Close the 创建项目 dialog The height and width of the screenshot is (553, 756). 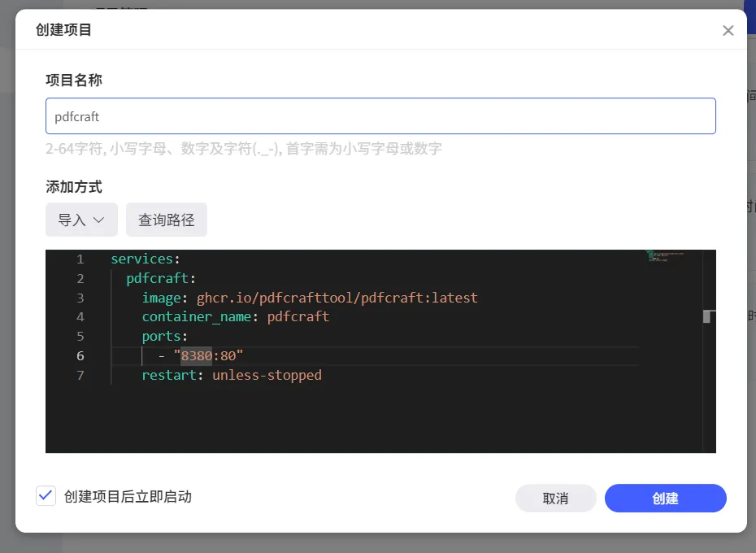coord(728,30)
